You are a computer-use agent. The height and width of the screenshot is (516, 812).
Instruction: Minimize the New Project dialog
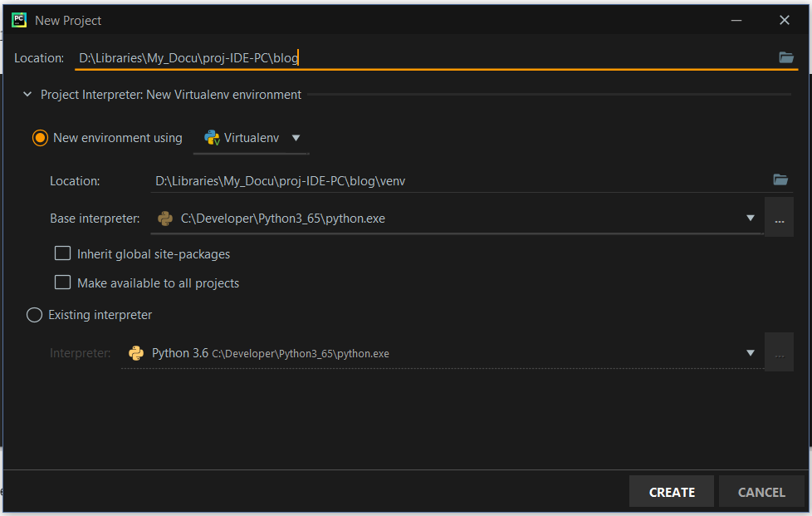coord(736,20)
